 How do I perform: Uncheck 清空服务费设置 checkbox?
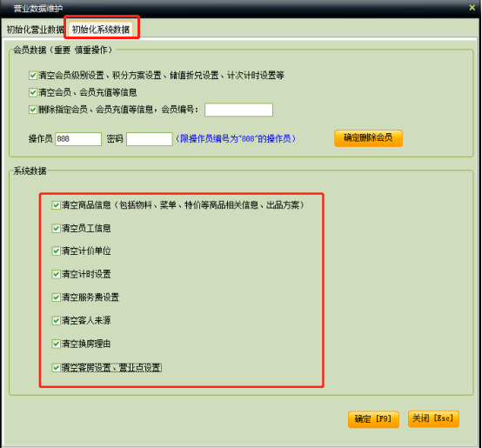(x=56, y=298)
